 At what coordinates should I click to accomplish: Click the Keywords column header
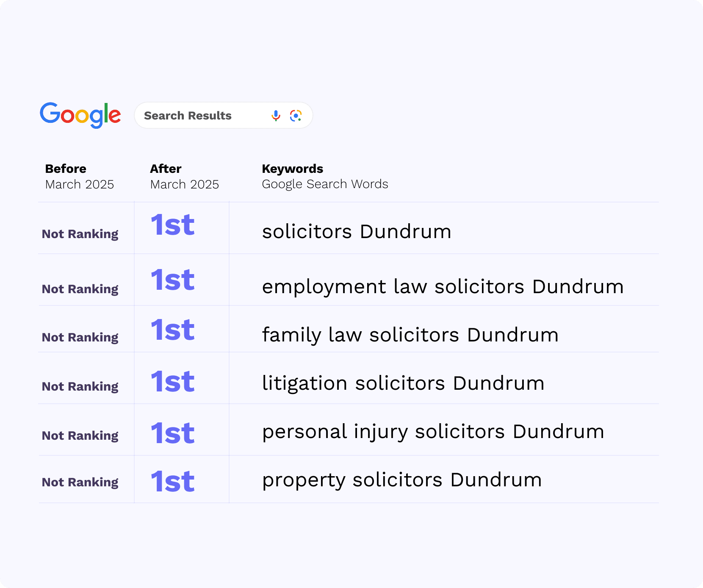(x=292, y=169)
